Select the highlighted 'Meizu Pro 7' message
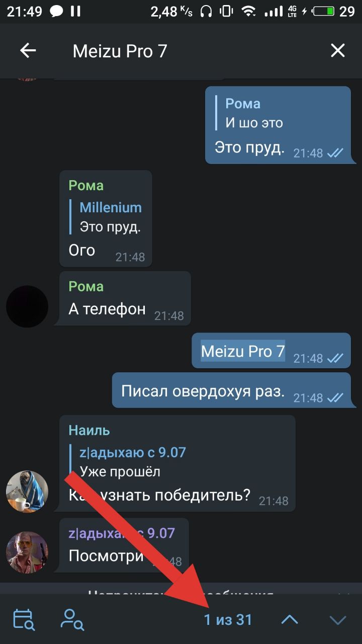 271,351
